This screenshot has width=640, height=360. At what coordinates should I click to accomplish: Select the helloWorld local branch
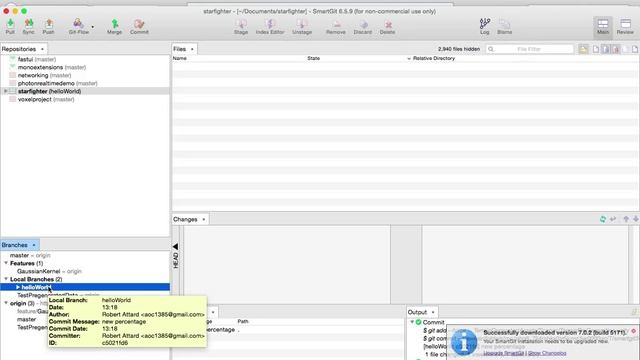[85, 287]
